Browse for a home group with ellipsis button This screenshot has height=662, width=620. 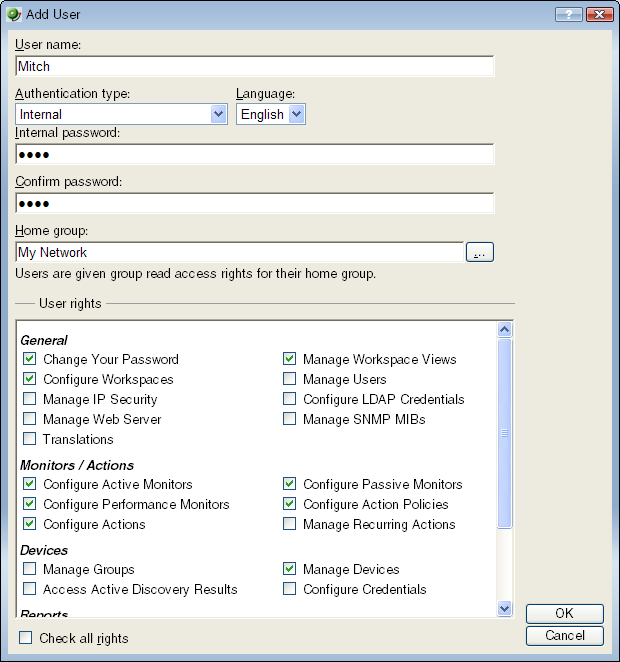479,252
